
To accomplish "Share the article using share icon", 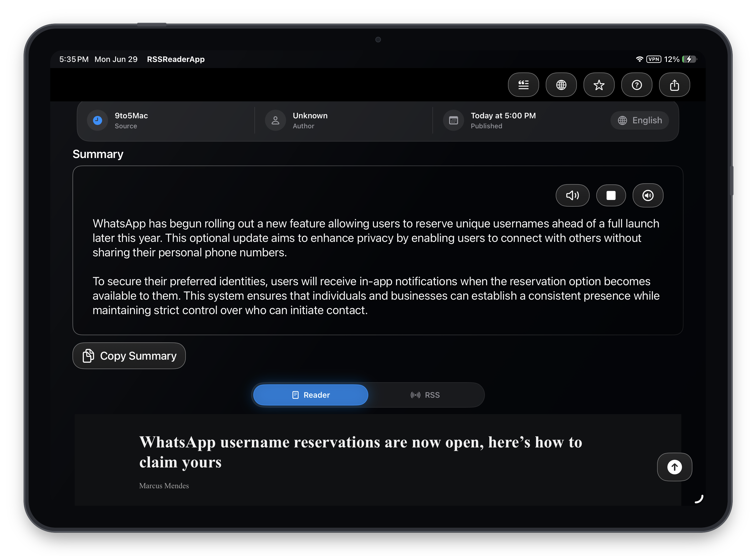I will coord(674,85).
